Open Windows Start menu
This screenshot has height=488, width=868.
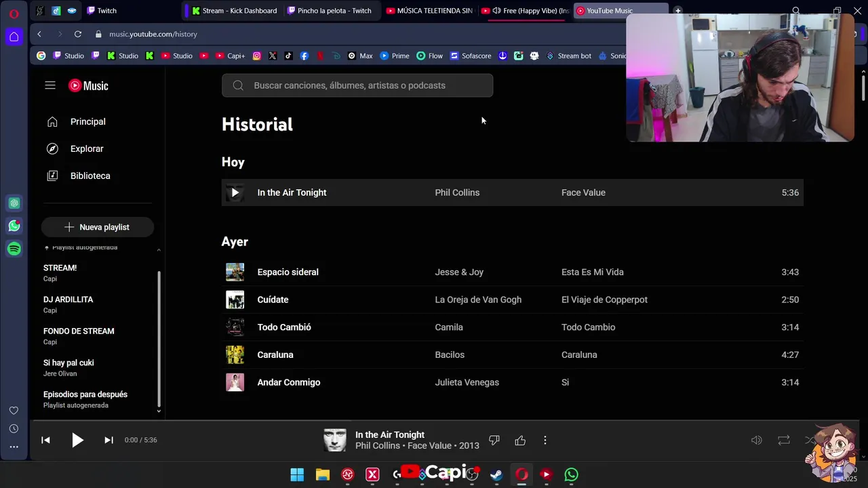coord(297,474)
